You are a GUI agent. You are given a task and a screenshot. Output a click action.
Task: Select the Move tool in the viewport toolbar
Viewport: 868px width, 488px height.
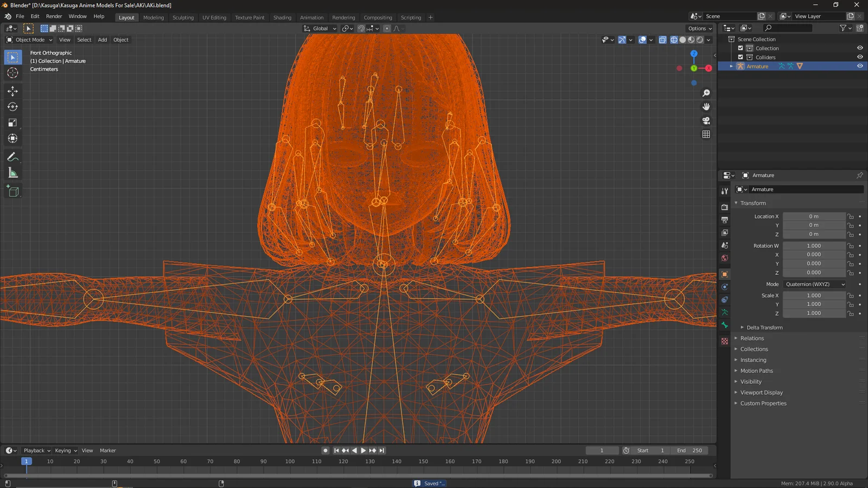12,91
